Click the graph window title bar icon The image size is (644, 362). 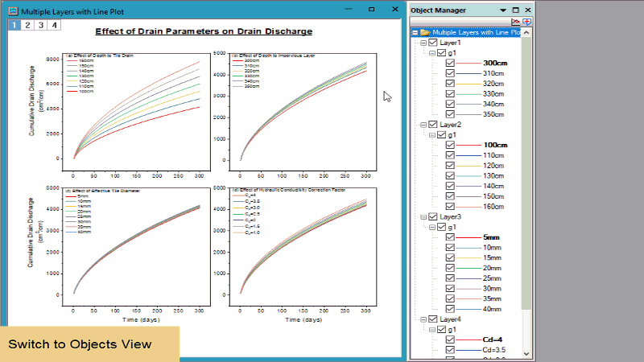point(13,10)
